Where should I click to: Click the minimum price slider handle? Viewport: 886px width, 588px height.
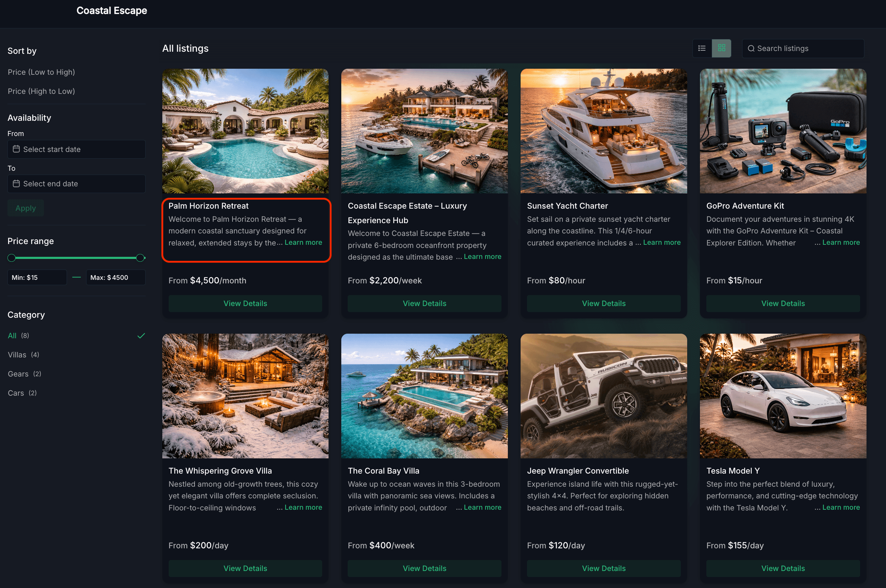point(12,258)
